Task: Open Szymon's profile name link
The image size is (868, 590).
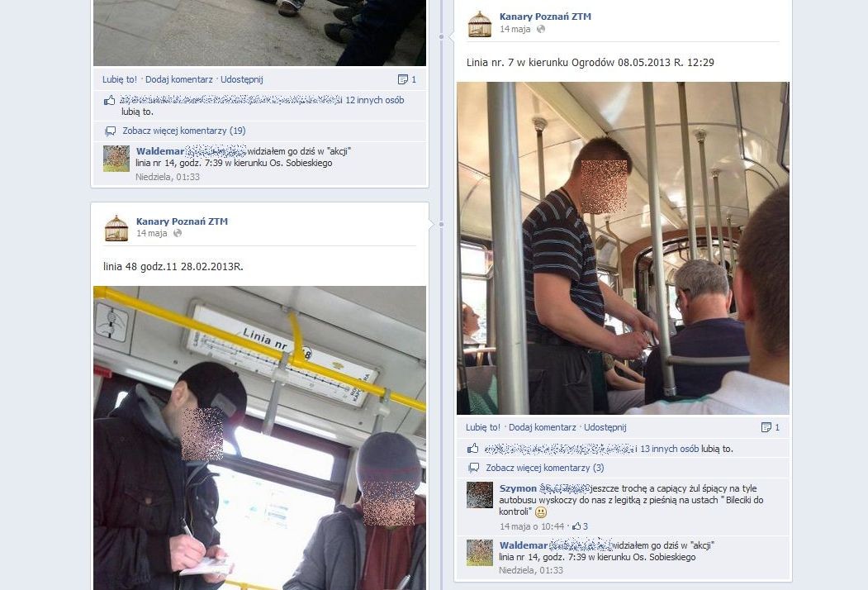Action: [x=518, y=488]
